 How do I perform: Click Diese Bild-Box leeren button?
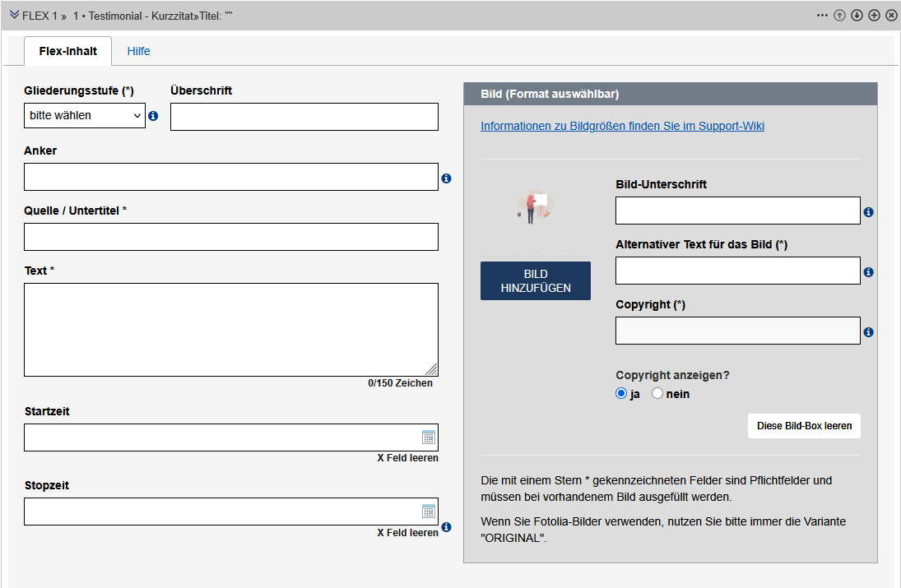[804, 426]
